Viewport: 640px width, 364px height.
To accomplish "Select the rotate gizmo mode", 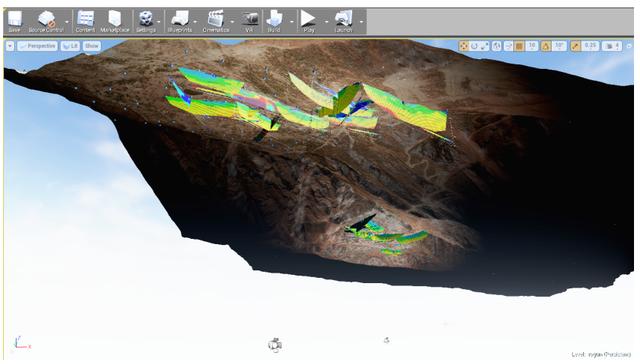I will (474, 46).
